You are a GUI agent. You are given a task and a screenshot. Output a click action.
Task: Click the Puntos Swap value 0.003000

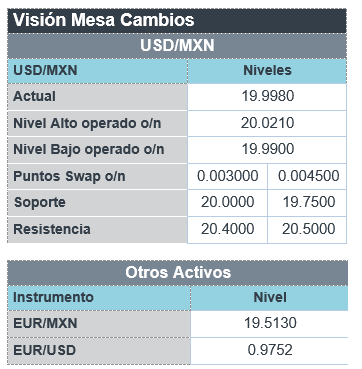227,176
